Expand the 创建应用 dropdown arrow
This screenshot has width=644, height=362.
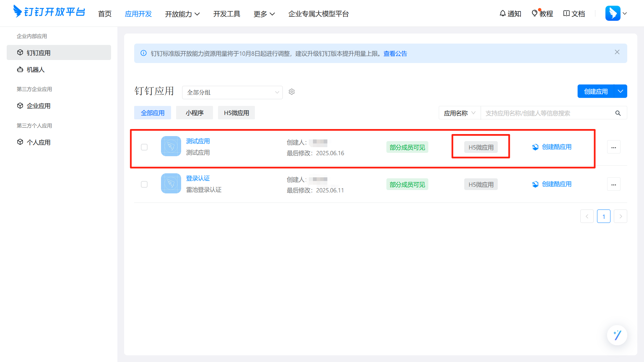coord(621,91)
